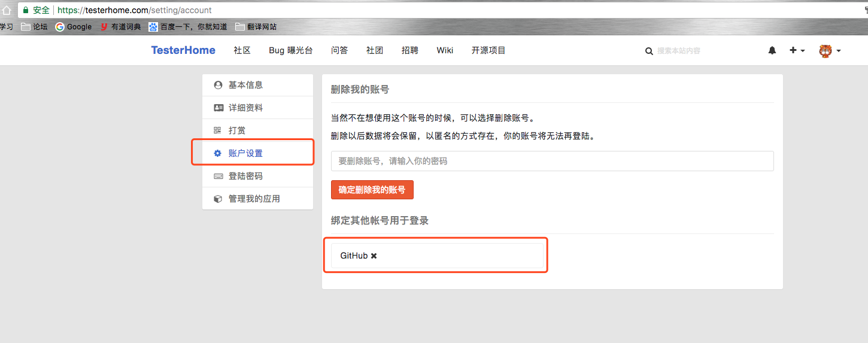The height and width of the screenshot is (343, 868).
Task: Click the 基本信息 user icon
Action: [218, 85]
